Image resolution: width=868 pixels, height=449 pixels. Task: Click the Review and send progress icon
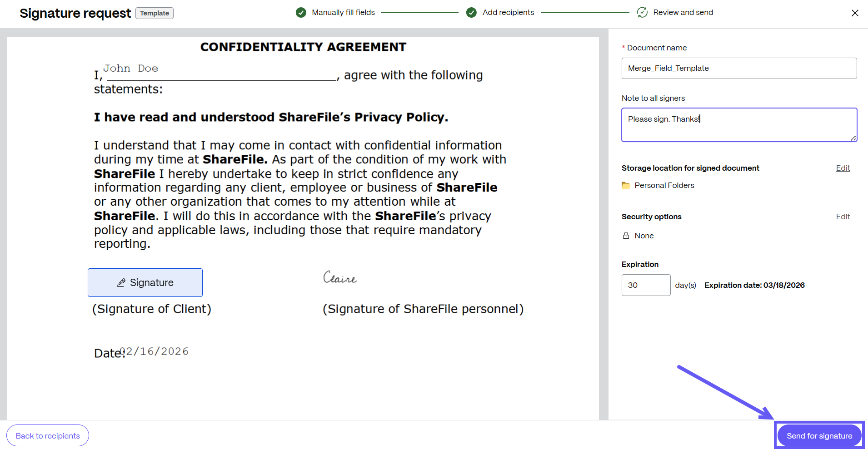(642, 13)
